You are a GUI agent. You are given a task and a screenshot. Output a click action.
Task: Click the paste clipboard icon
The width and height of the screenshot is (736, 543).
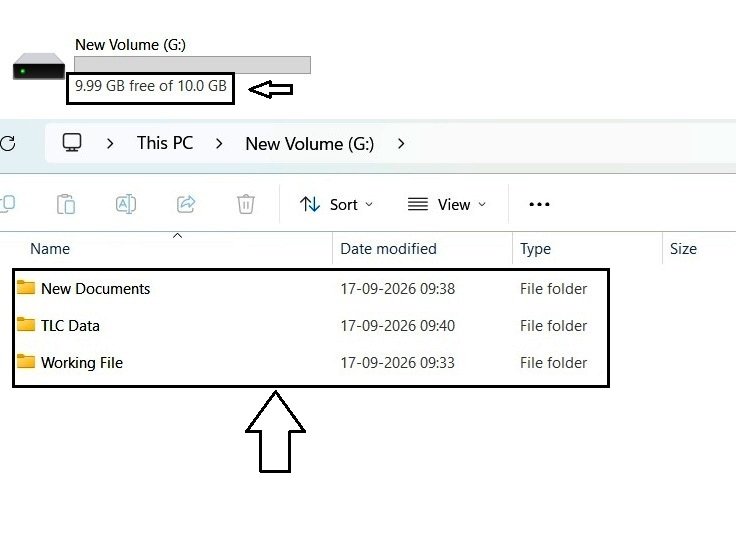tap(66, 204)
